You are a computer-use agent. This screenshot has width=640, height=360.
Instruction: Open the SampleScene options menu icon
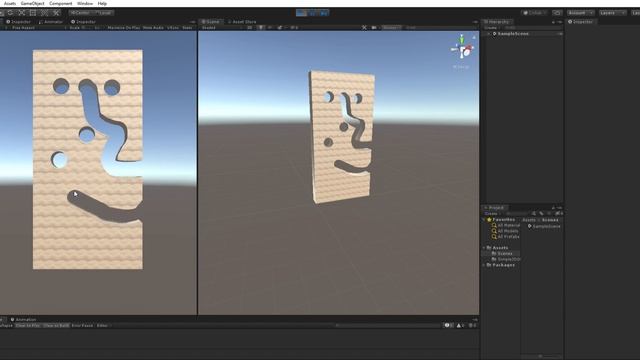[559, 34]
